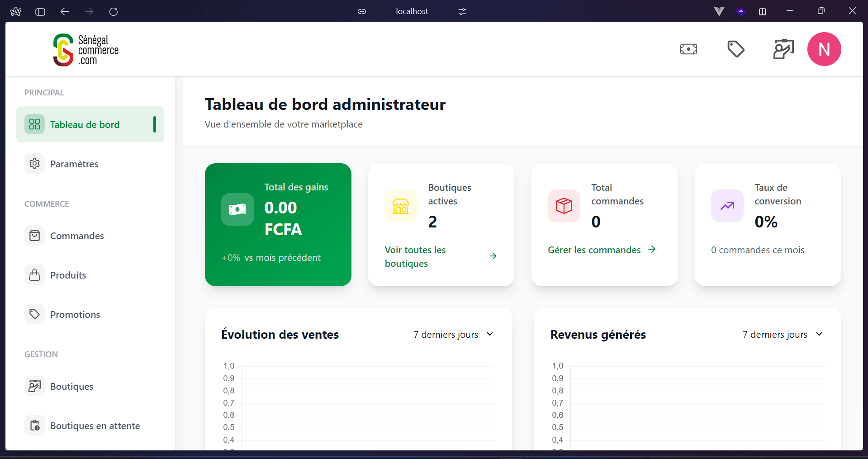Open Paramètres from the sidebar

click(x=74, y=164)
